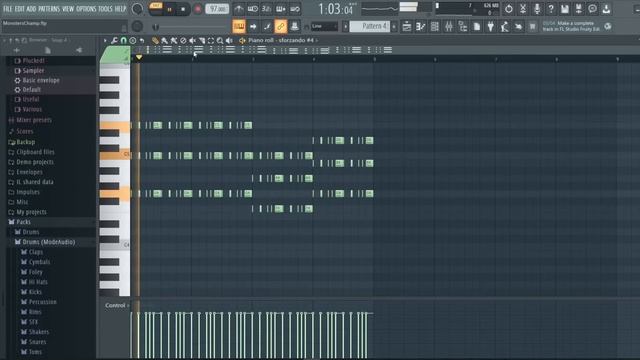Toggle loop recording button

[295, 9]
